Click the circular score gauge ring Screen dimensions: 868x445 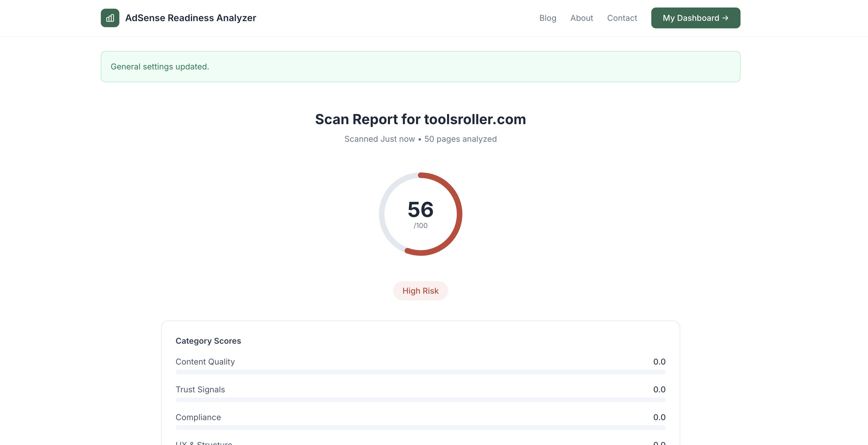(459, 214)
